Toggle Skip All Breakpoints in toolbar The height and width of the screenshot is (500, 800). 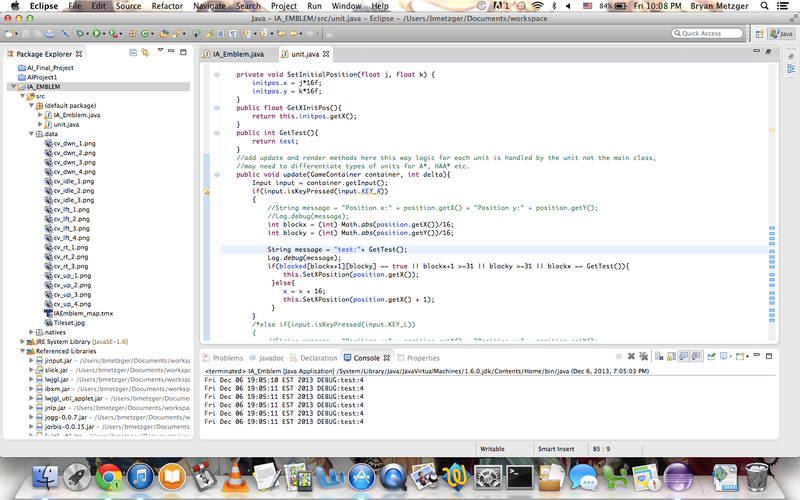(65, 34)
